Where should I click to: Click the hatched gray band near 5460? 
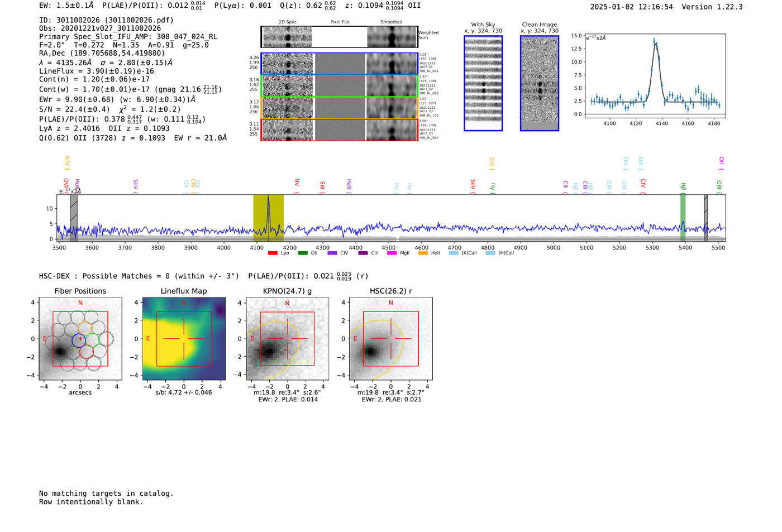[705, 218]
